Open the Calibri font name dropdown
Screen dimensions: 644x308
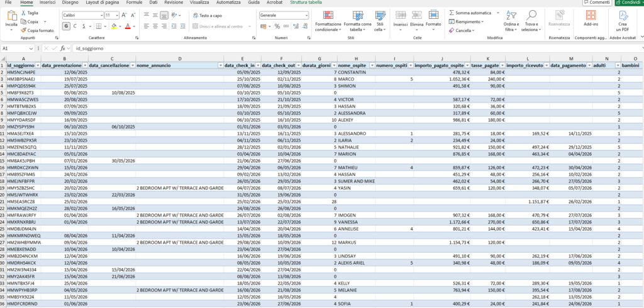tap(101, 15)
